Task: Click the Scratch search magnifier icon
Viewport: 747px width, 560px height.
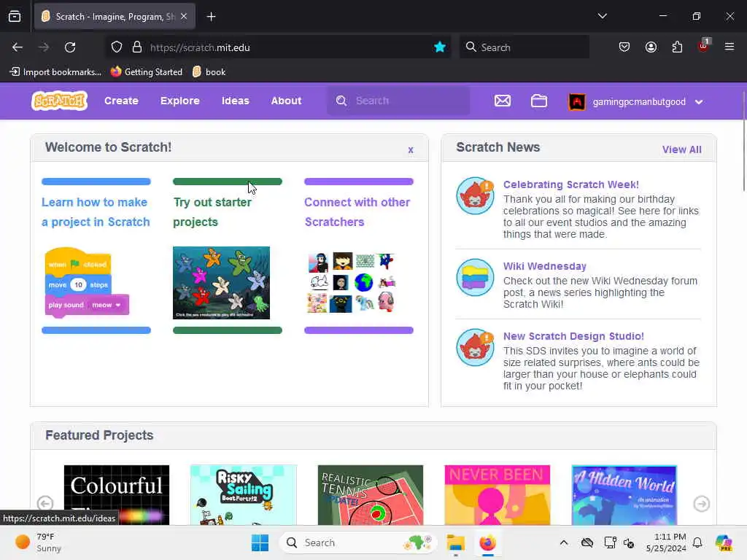Action: [x=341, y=101]
